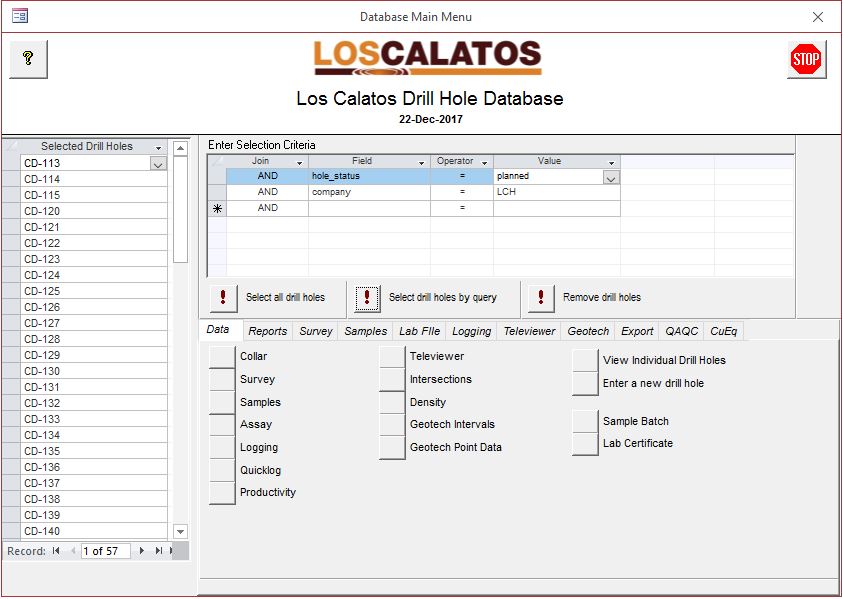Click the STOP sign exit icon

click(x=806, y=59)
